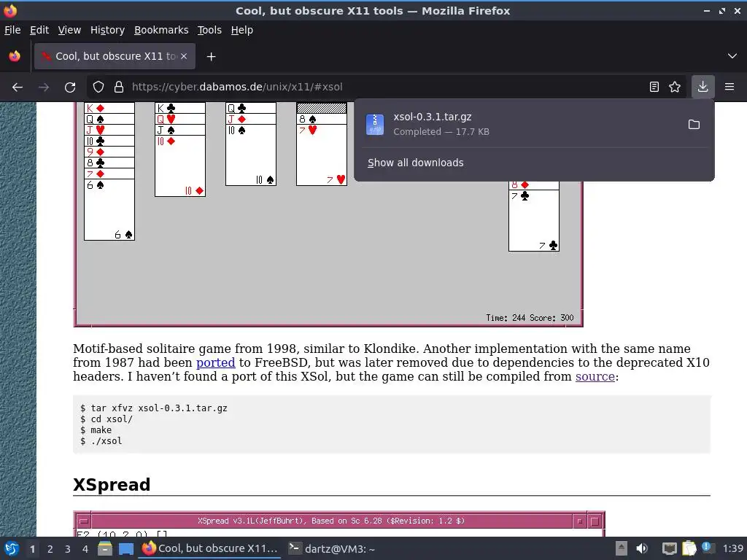Open the volume speaker tray icon
The image size is (747, 560).
click(642, 548)
